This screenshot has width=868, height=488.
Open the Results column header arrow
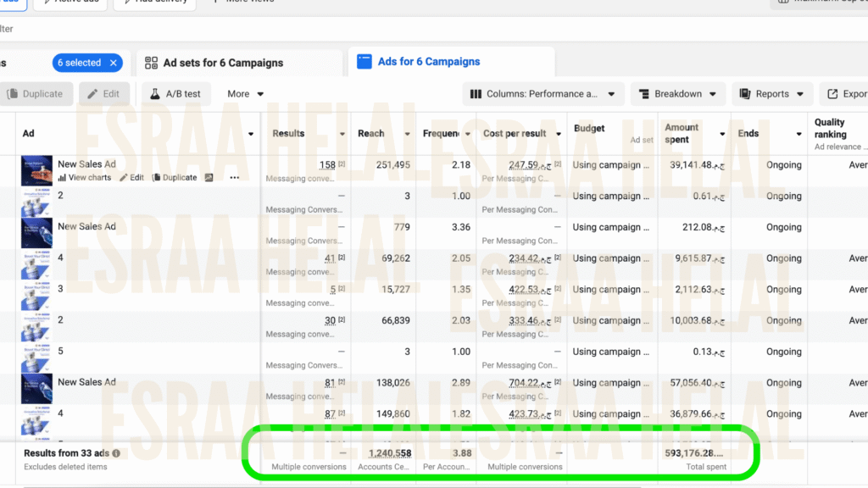coord(342,134)
